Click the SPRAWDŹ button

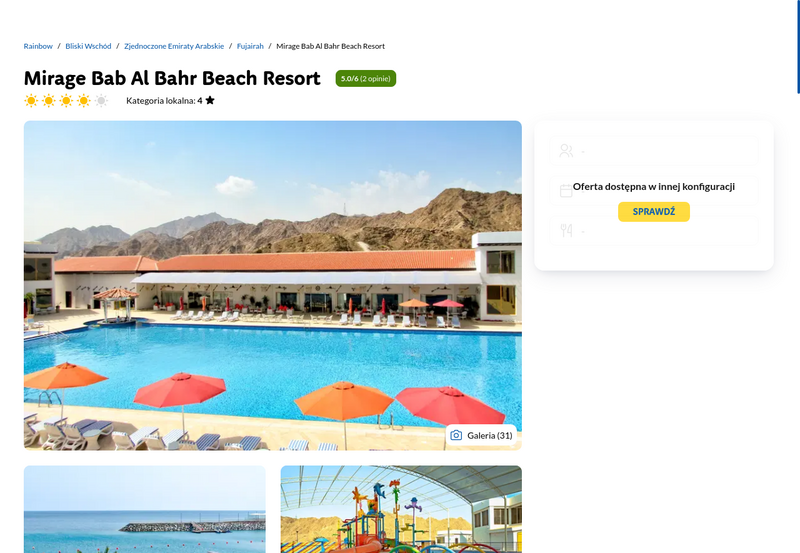[x=654, y=212]
